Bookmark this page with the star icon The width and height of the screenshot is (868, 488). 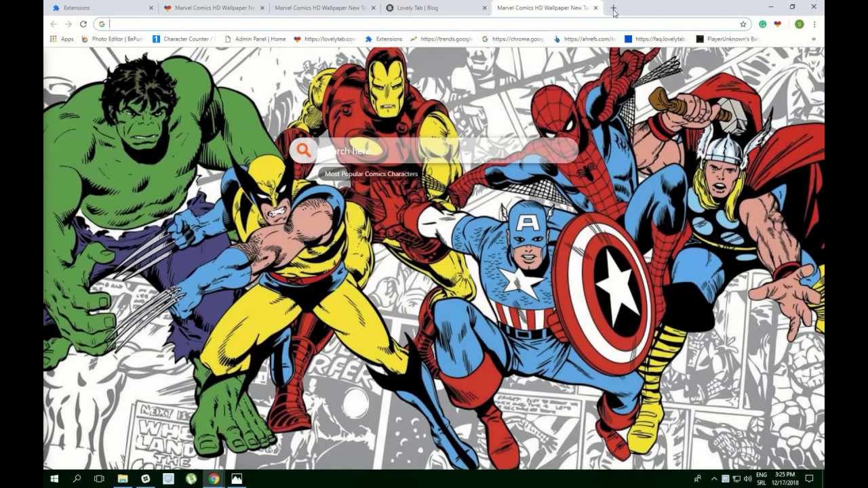(743, 24)
